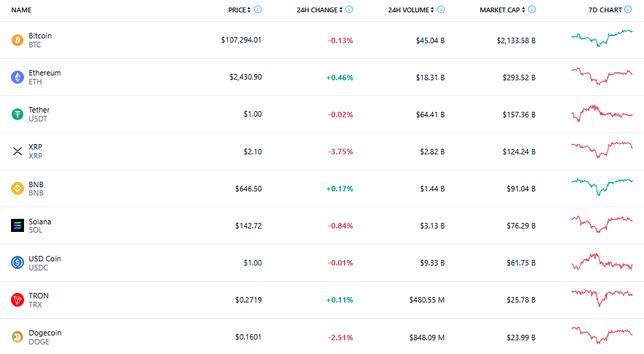This screenshot has width=644, height=354.
Task: Select the $64.41 B Tether volume
Action: [x=430, y=115]
